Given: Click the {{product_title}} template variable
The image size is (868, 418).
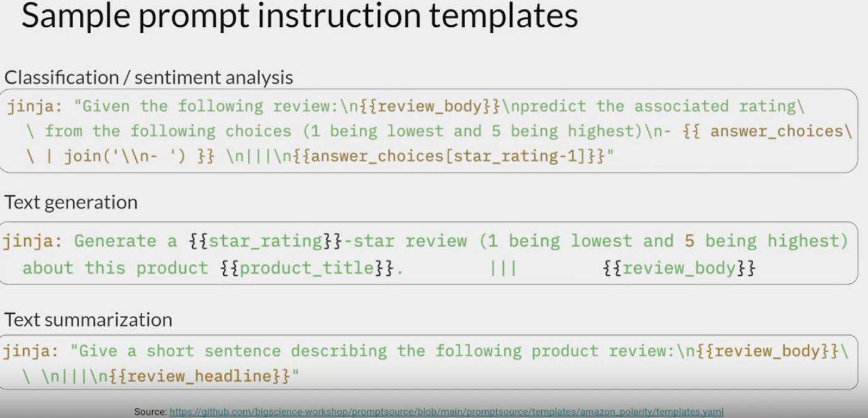Looking at the screenshot, I should (x=307, y=268).
